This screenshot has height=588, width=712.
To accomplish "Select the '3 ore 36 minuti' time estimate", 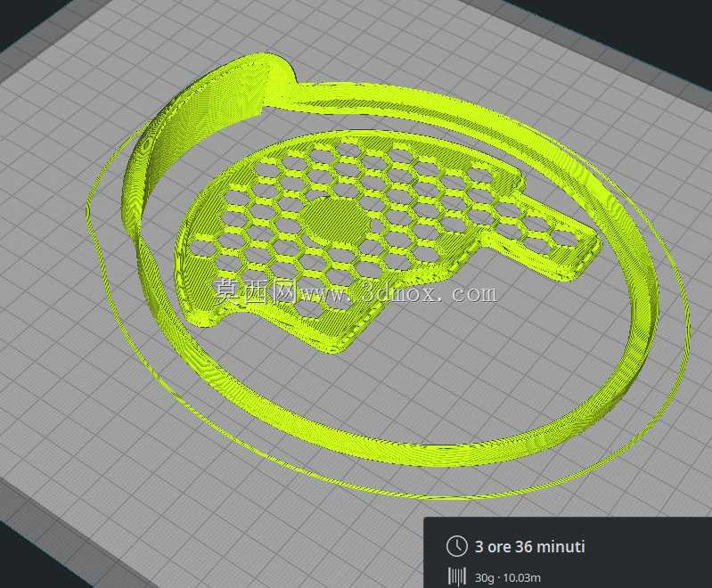I will (530, 546).
